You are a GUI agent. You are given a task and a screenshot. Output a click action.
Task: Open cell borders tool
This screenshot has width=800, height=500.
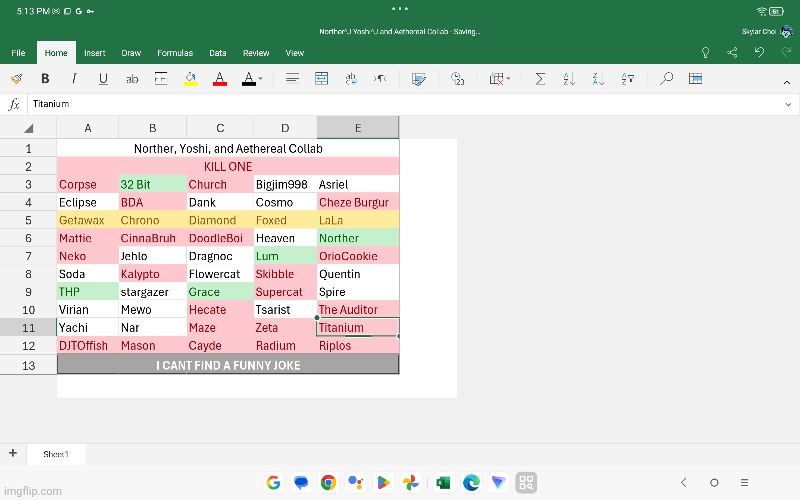(x=161, y=79)
